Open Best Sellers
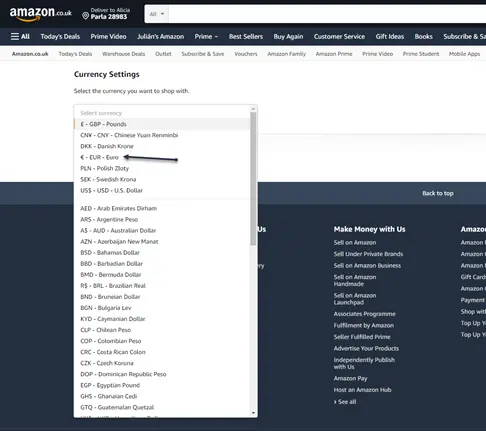Screen dimensions: 486x431 [246, 36]
